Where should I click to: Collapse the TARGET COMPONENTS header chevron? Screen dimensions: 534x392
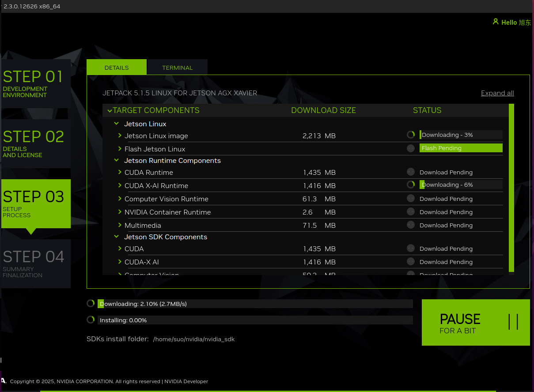pos(110,110)
